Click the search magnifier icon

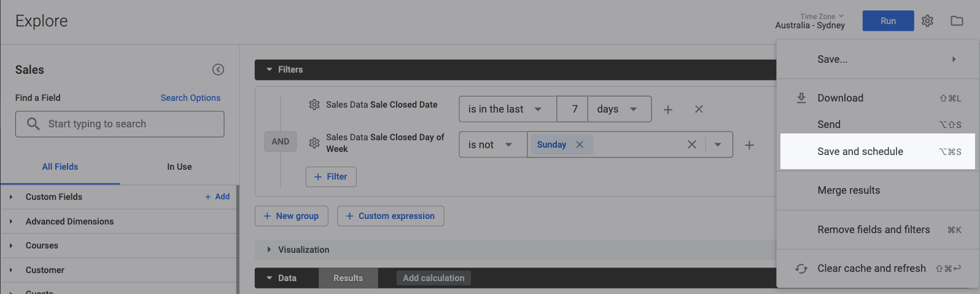click(x=33, y=124)
